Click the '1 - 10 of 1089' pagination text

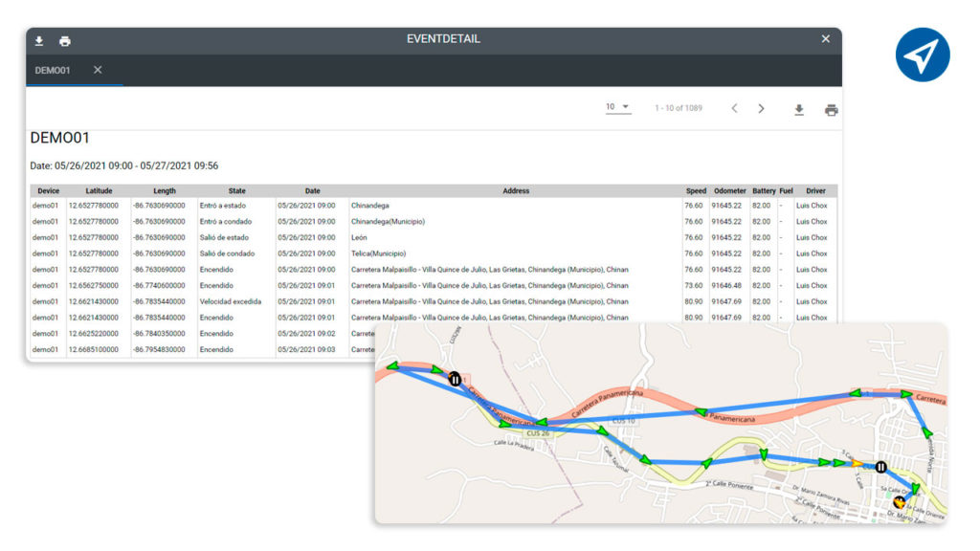[x=679, y=108]
